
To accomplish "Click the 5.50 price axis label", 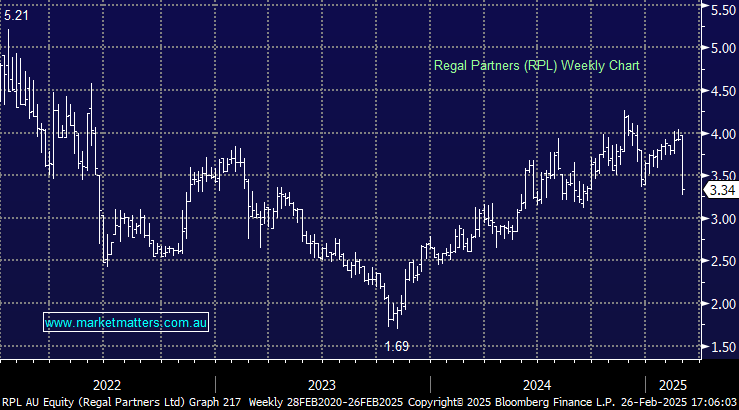I will click(x=723, y=10).
